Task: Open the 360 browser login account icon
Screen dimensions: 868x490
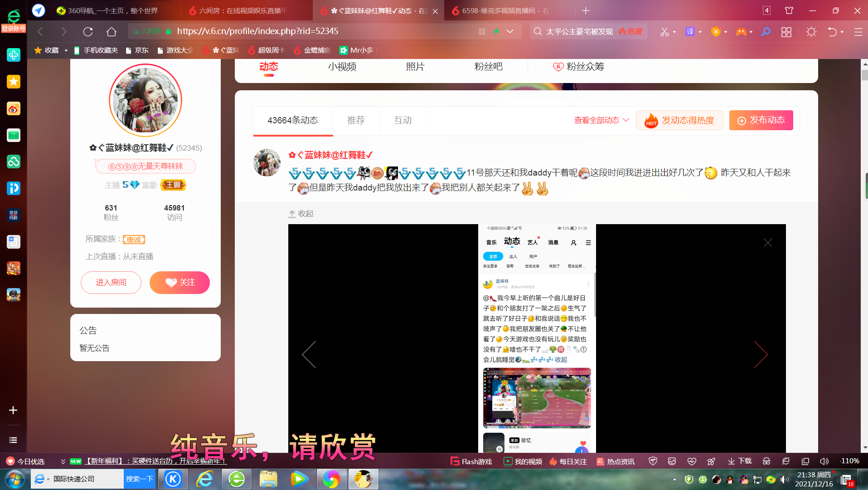Action: pyautogui.click(x=13, y=20)
